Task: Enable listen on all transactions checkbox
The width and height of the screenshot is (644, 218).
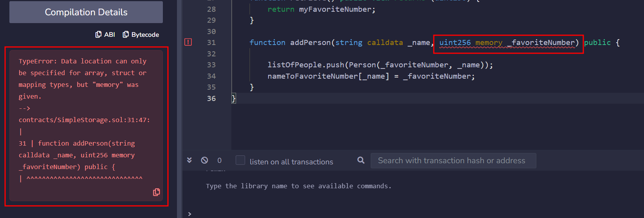Action: pyautogui.click(x=240, y=160)
